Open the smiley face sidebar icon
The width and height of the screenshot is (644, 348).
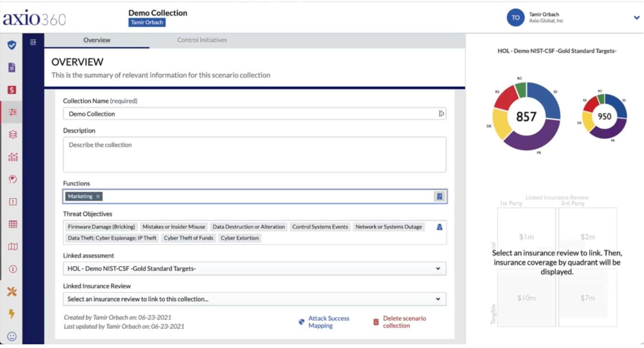click(x=12, y=336)
